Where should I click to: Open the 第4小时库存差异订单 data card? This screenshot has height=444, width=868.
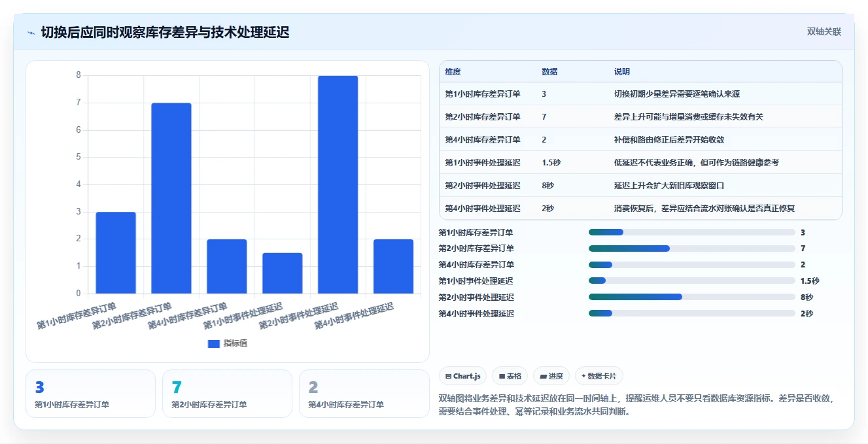364,394
